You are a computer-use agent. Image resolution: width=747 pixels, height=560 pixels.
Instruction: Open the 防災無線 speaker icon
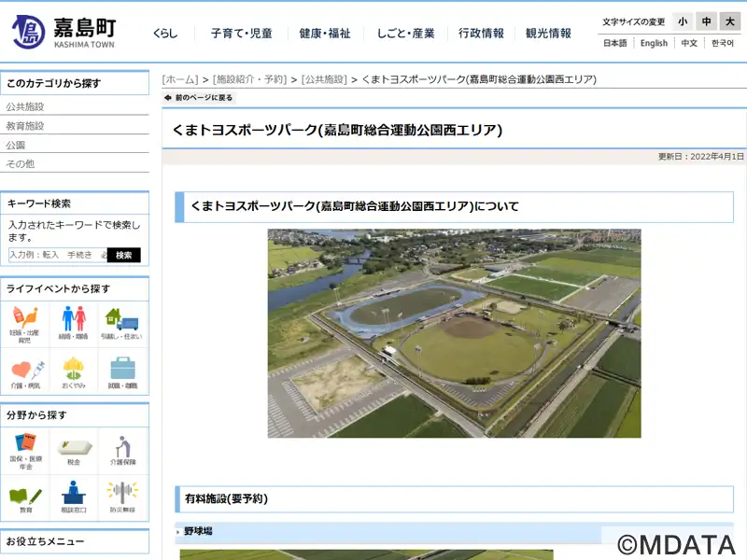coord(123,496)
